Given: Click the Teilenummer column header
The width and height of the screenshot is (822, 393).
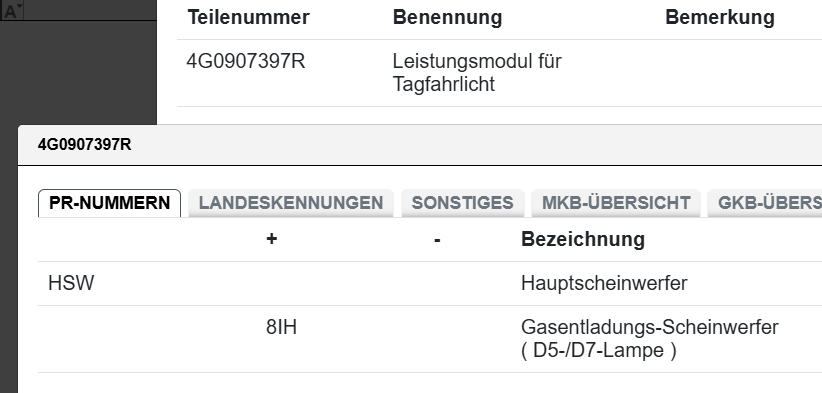Looking at the screenshot, I should tap(248, 17).
